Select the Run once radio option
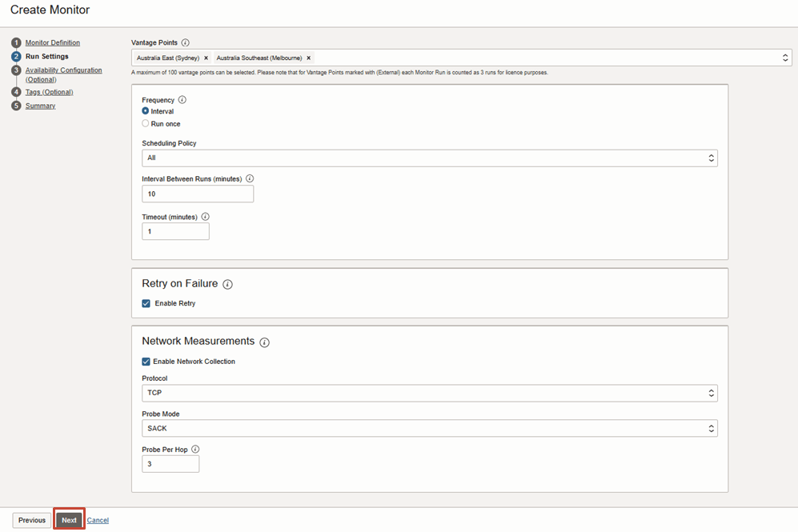Image resolution: width=798 pixels, height=532 pixels. [x=146, y=124]
